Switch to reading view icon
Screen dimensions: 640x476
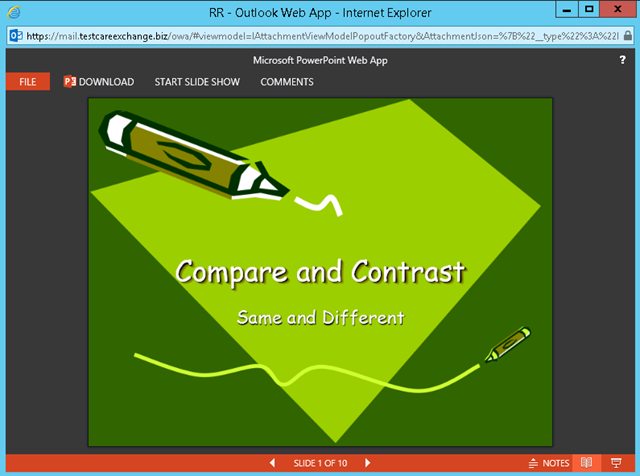587,463
